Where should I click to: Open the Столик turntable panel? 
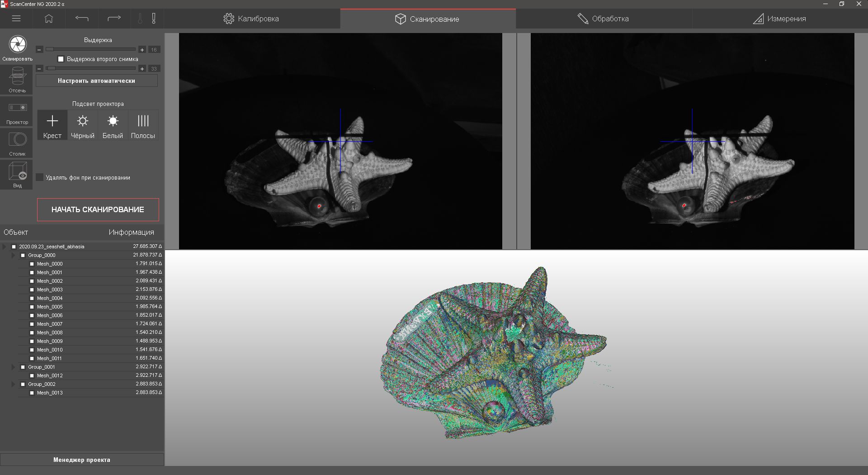click(17, 143)
